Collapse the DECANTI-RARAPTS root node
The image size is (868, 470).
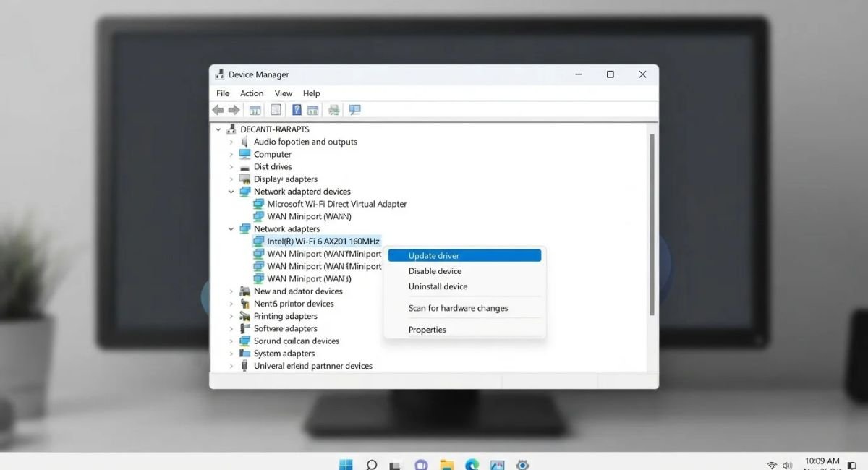pyautogui.click(x=218, y=129)
